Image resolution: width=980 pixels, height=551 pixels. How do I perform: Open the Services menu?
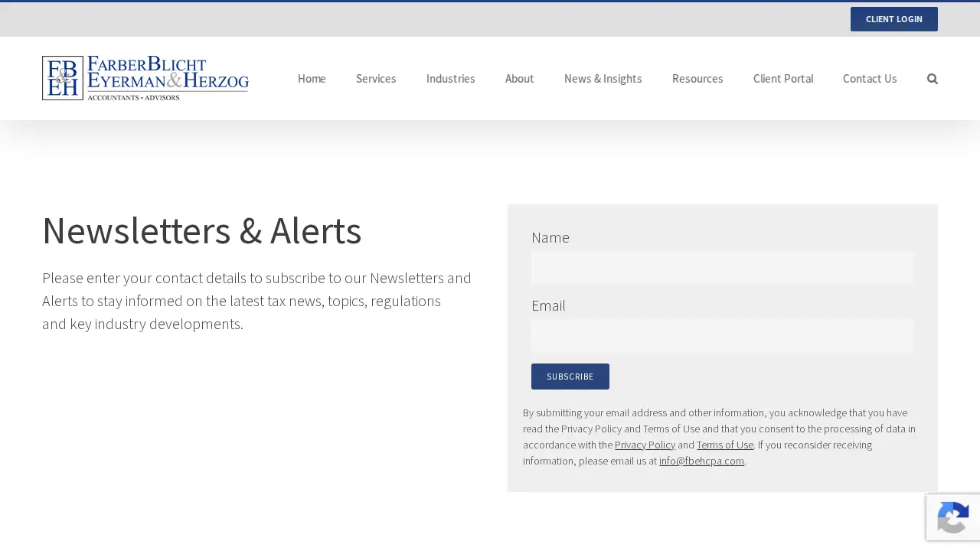pos(376,79)
